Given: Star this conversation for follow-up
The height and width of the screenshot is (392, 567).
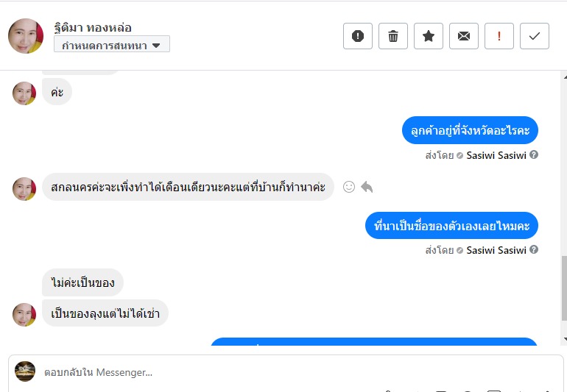Looking at the screenshot, I should point(429,36).
